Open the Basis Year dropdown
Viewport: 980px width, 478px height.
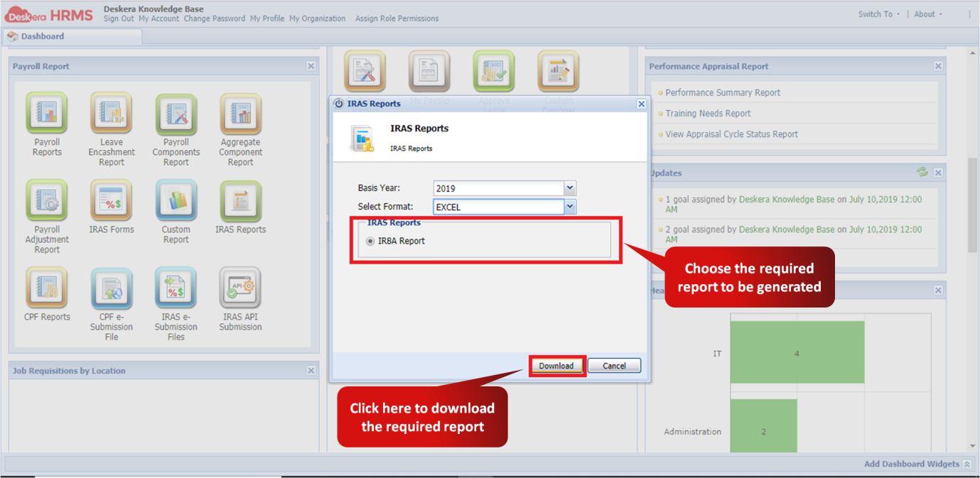[569, 188]
